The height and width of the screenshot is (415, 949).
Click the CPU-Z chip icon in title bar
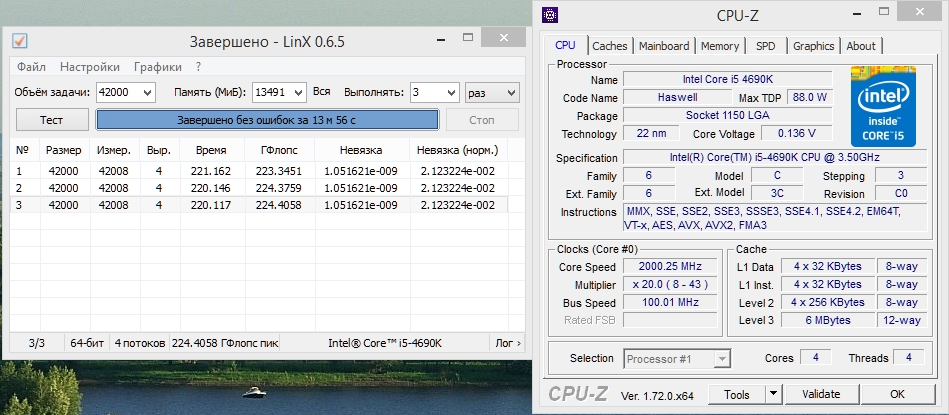(x=551, y=15)
